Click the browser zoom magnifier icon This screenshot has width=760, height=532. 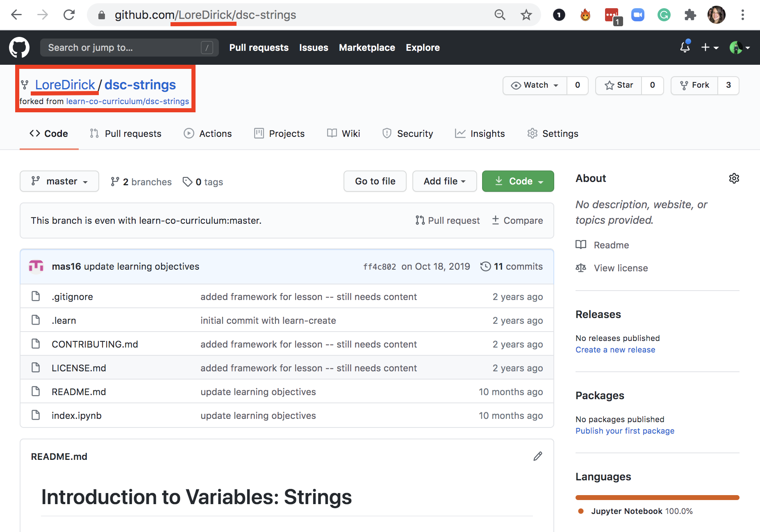pyautogui.click(x=500, y=15)
